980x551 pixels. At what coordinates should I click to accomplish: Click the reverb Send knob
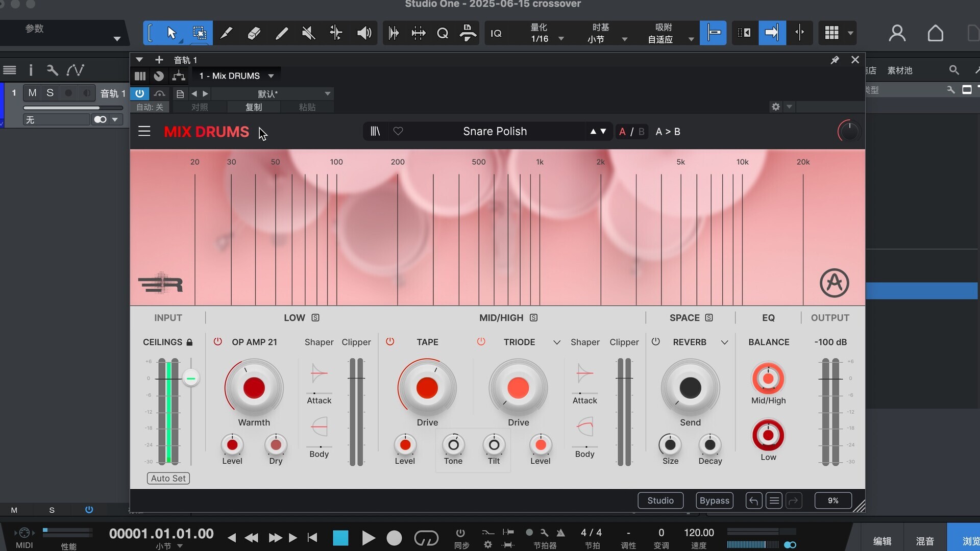(690, 388)
